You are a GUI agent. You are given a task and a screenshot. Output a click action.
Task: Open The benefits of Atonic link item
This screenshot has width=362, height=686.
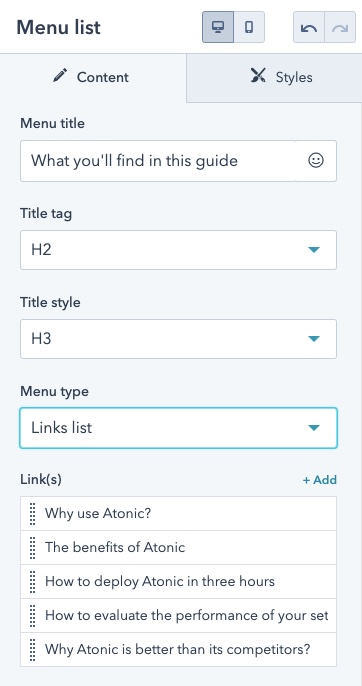[x=179, y=547]
